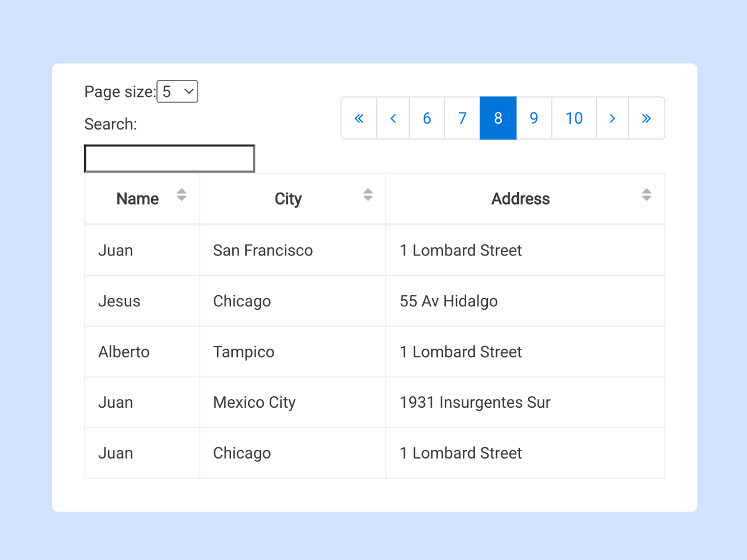Select page 7 from the pagination
Image resolution: width=747 pixels, height=560 pixels.
click(x=462, y=118)
